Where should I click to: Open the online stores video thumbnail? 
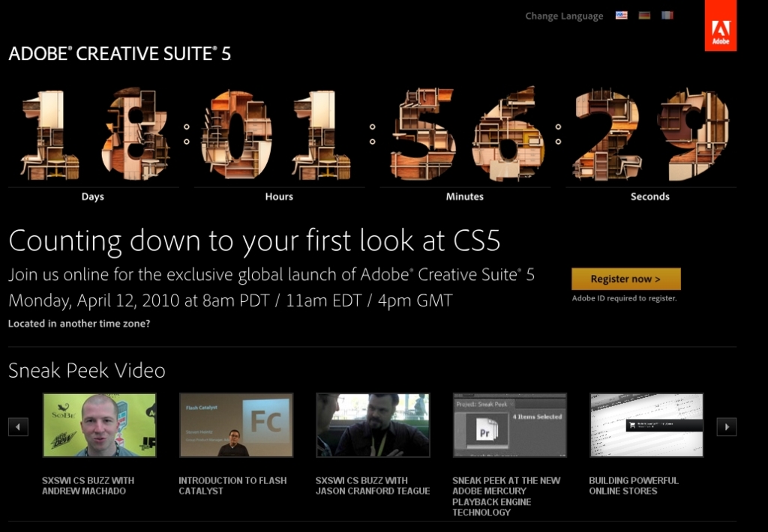646,425
